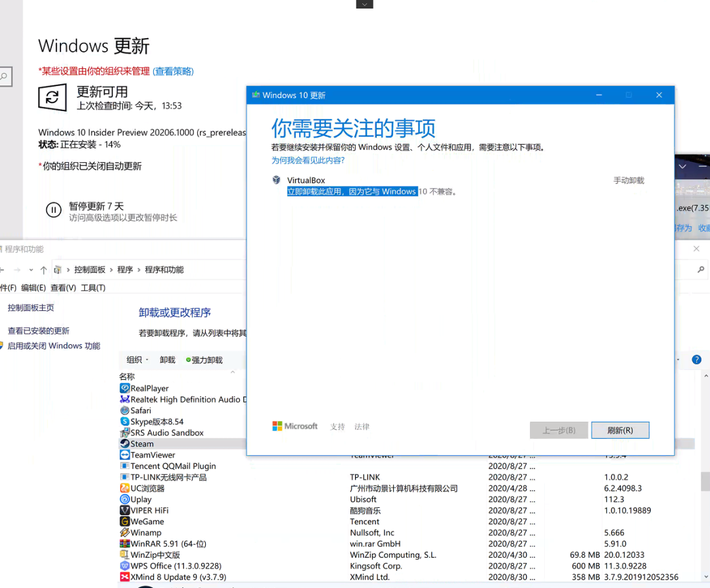Viewport: 710px width, 588px height.
Task: Click the WeGame icon
Action: point(124,522)
